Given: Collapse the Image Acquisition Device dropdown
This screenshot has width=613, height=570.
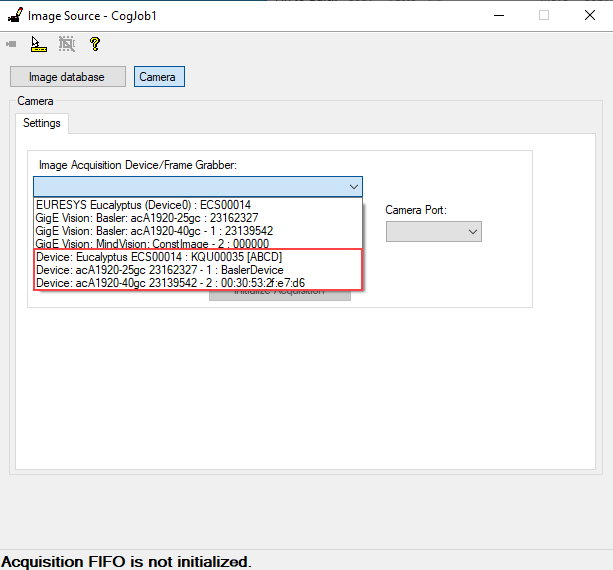Looking at the screenshot, I should point(353,187).
